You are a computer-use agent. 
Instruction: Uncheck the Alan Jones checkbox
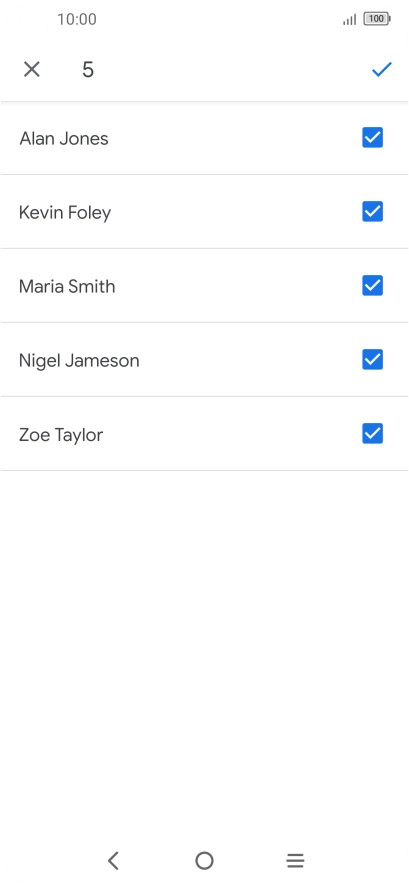tap(373, 138)
